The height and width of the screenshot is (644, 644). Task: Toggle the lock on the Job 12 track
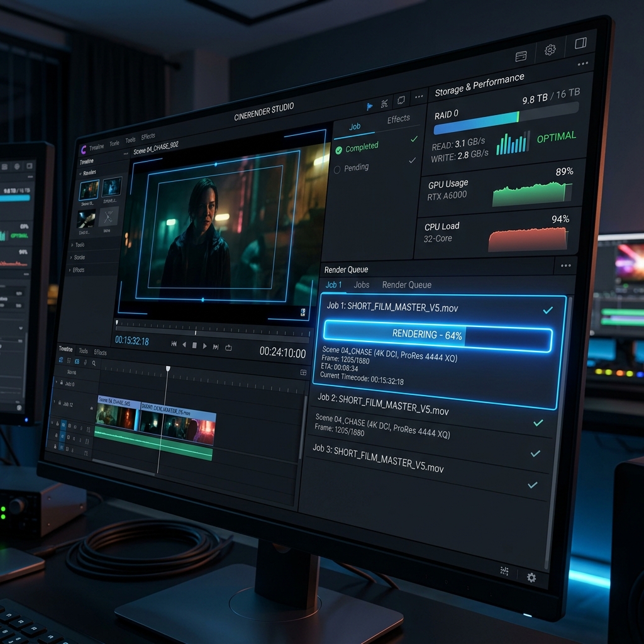(x=60, y=403)
